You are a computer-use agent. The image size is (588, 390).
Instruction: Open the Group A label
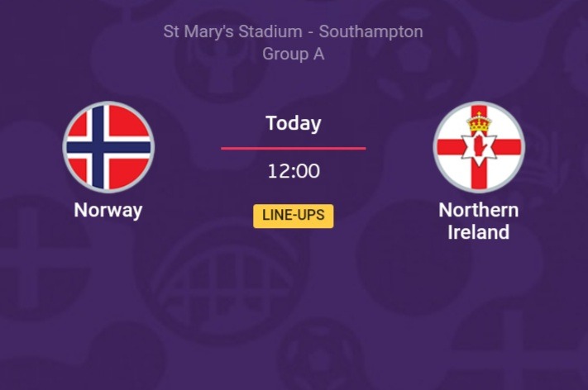point(293,54)
